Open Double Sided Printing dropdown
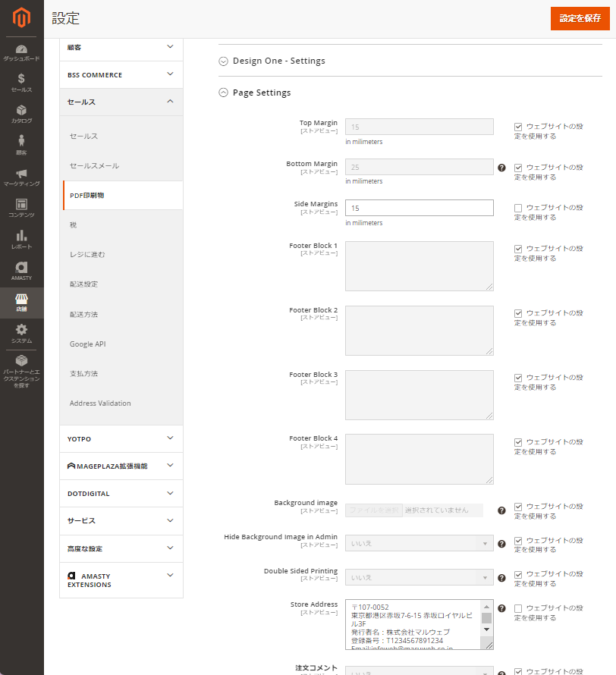The width and height of the screenshot is (616, 675). click(420, 577)
